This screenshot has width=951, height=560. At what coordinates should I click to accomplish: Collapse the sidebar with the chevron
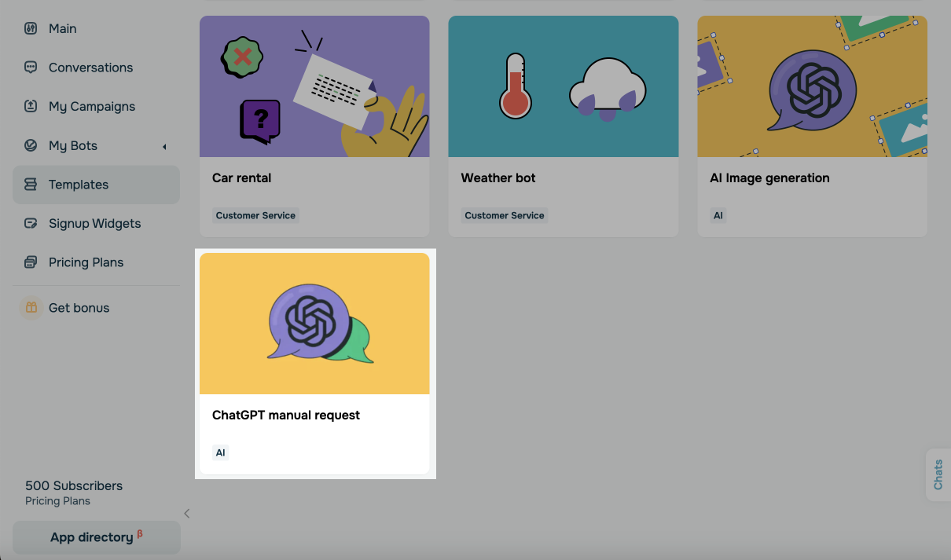click(187, 514)
